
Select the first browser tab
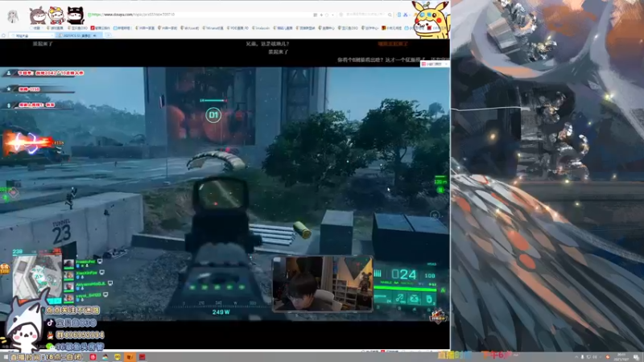[30, 35]
